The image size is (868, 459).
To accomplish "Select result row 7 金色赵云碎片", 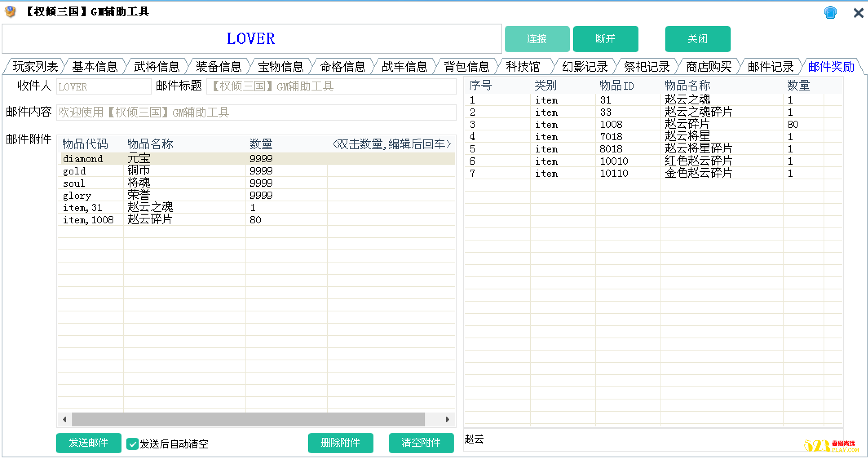I will coord(654,173).
